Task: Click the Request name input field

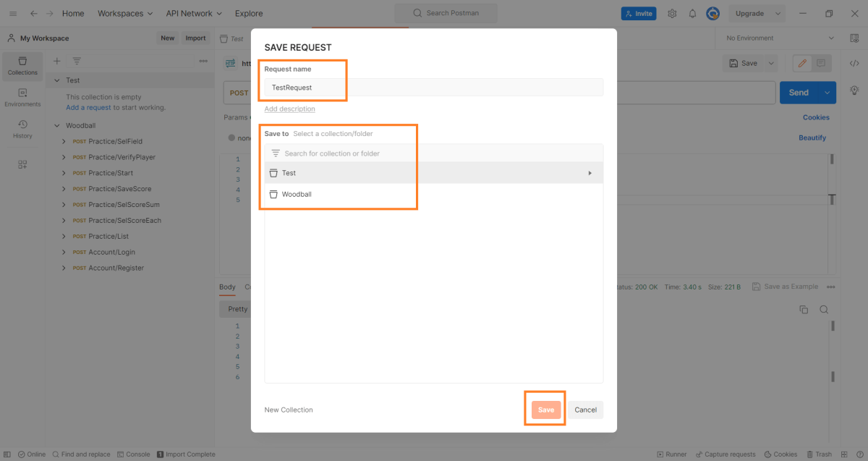Action: point(434,87)
